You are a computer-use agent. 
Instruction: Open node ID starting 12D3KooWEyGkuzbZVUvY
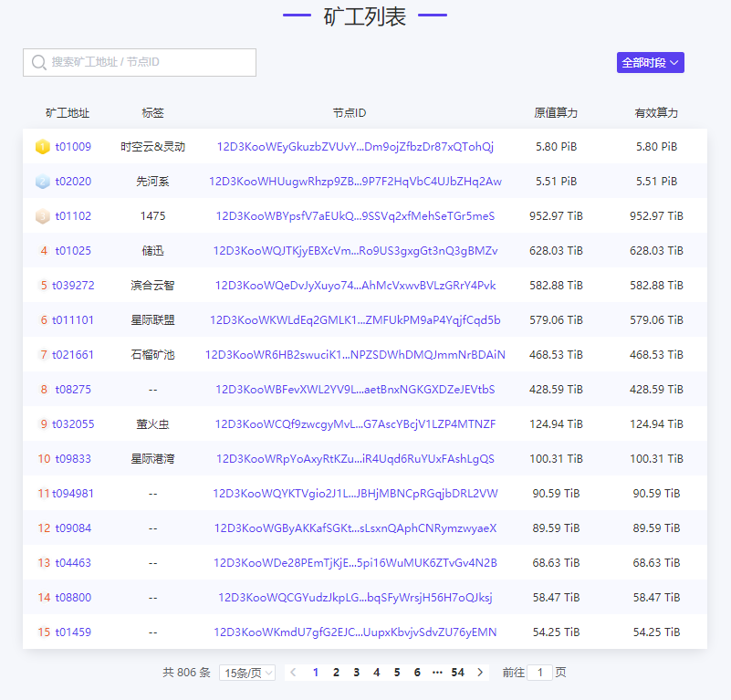355,146
